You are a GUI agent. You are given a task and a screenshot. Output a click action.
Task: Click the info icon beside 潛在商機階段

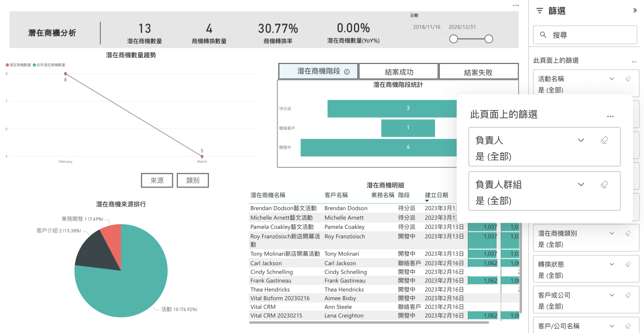pos(347,72)
